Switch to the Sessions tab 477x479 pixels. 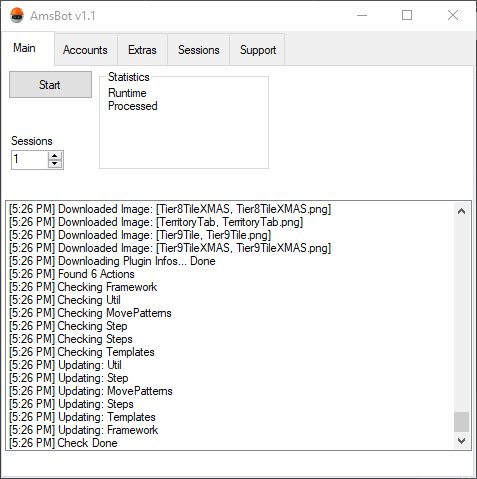(x=199, y=50)
